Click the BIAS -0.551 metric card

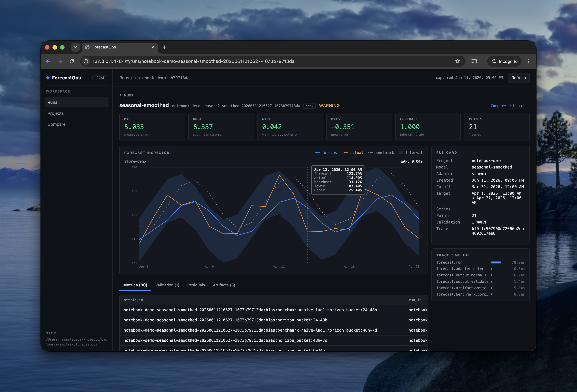[x=359, y=127]
